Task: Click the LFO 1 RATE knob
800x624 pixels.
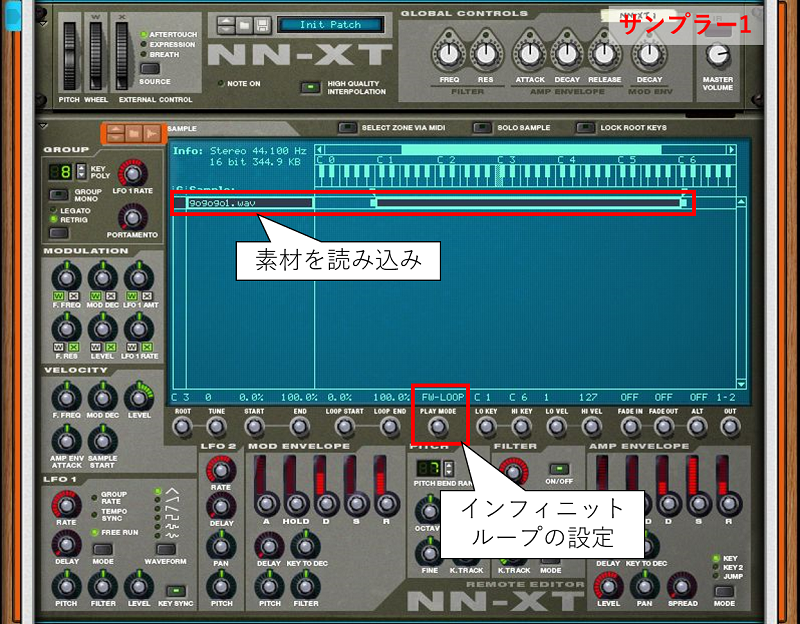Action: (66, 506)
